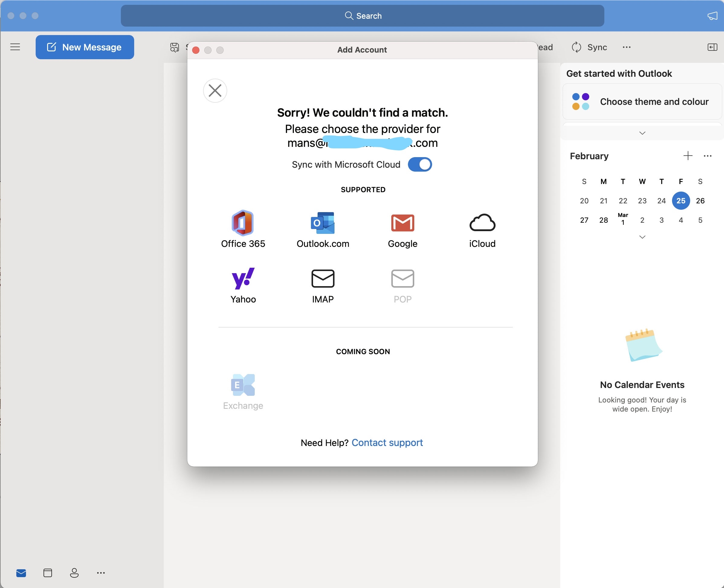Choose the Office 365 provider icon

[243, 222]
